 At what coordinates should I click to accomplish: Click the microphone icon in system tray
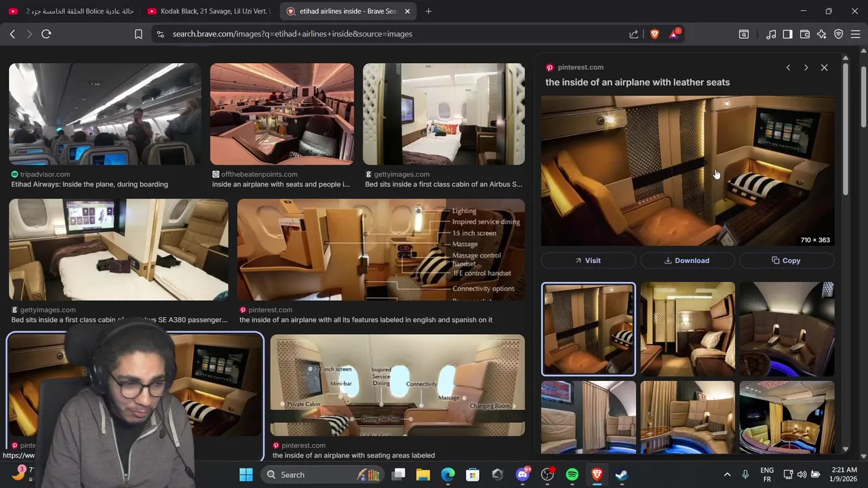[745, 474]
